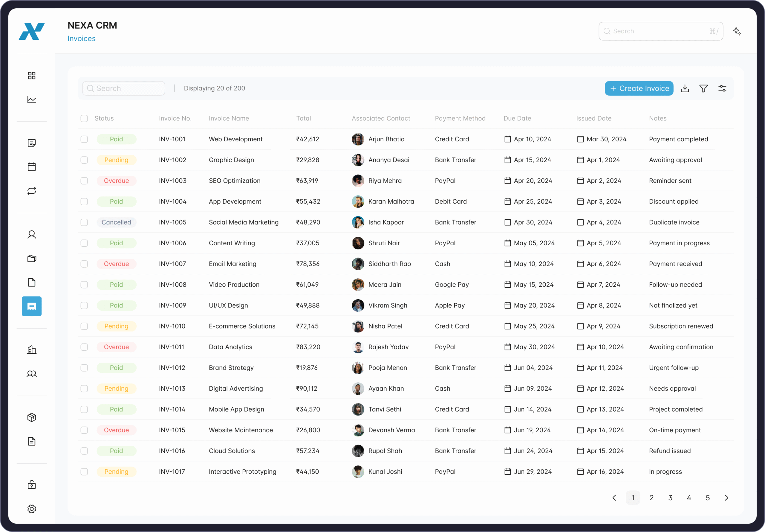The height and width of the screenshot is (532, 765).
Task: Jump to page 5 in pagination
Action: (x=707, y=498)
